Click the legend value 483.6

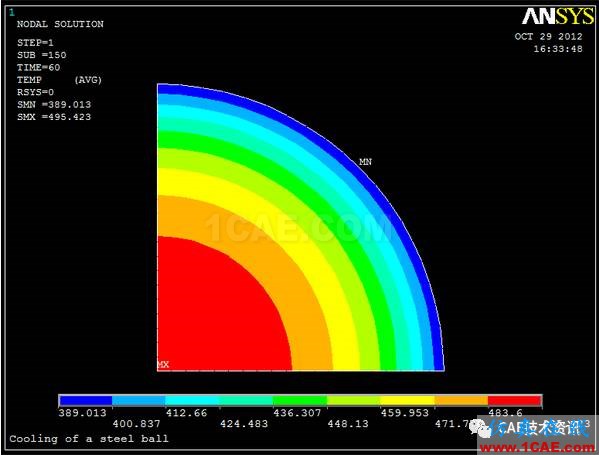pyautogui.click(x=505, y=413)
